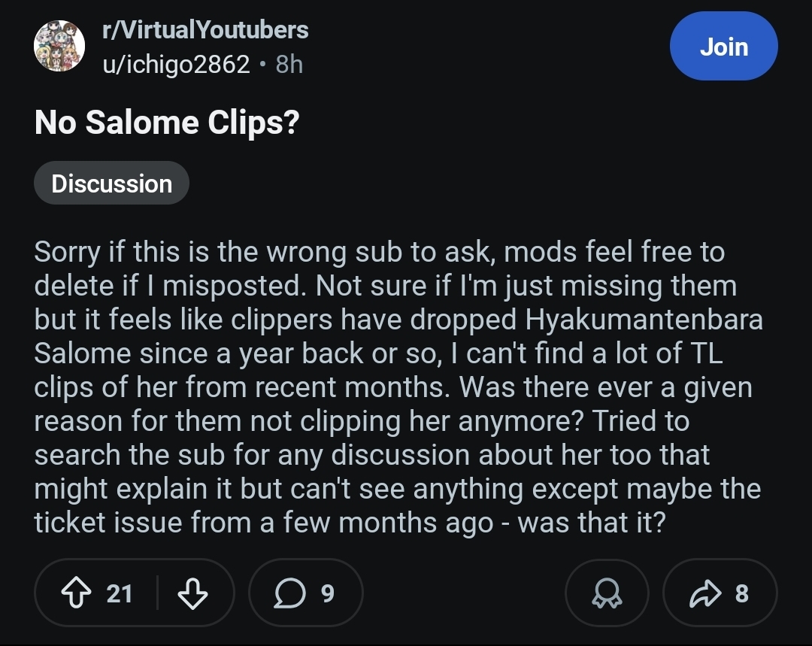Open the r/VirtualYoutubers community avatar

(x=59, y=47)
